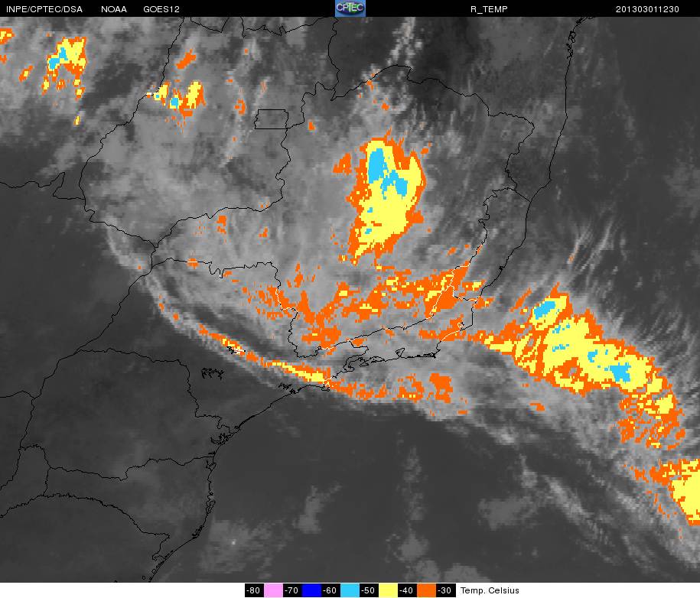Click the -30 legend value
The width and height of the screenshot is (700, 598).
coord(445,590)
